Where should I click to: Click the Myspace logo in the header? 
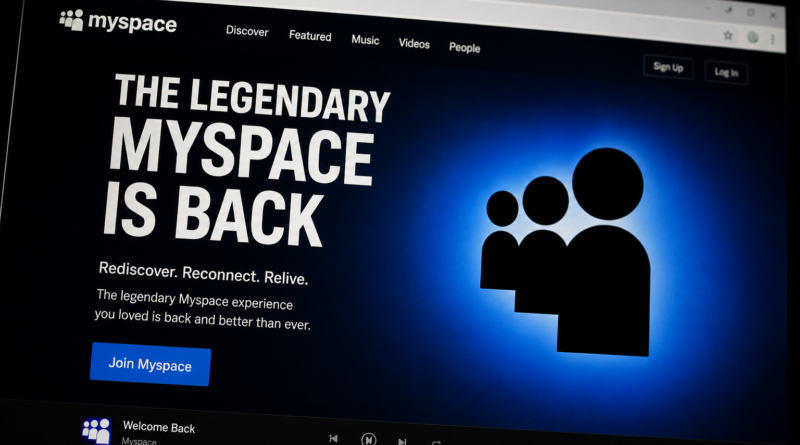coord(118,21)
